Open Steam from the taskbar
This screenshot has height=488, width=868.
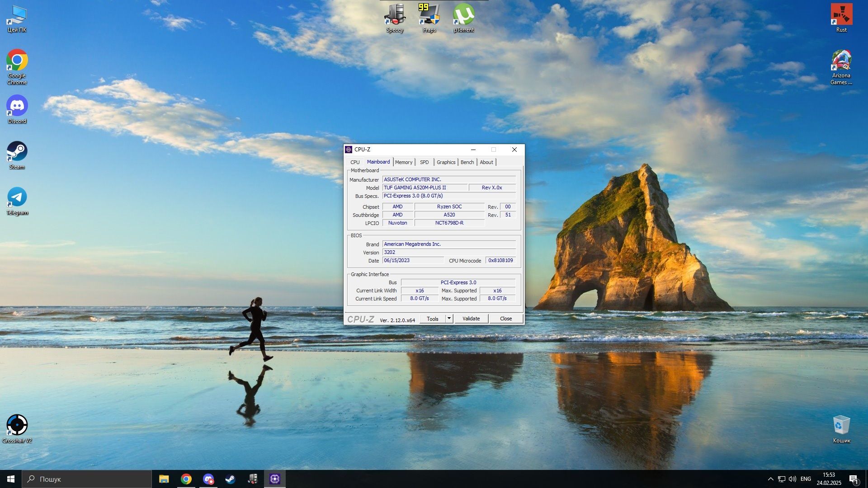click(231, 479)
